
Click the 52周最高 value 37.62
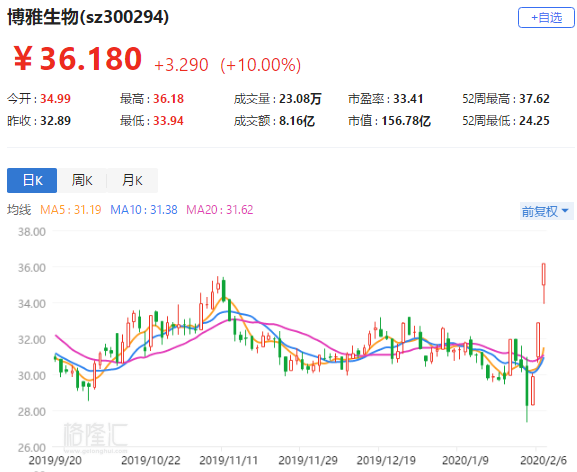pos(534,99)
